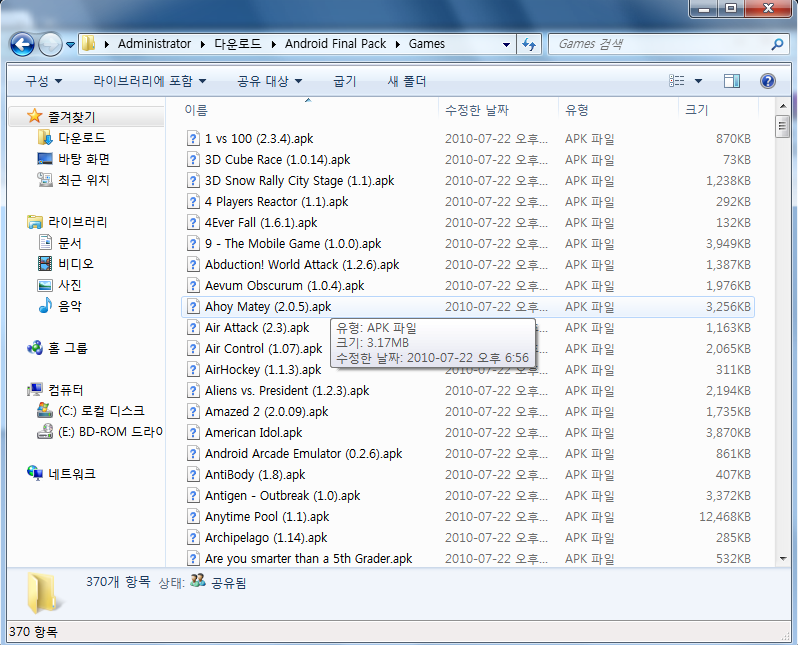Go back using the blue Back arrow
The width and height of the screenshot is (798, 645).
(22, 44)
